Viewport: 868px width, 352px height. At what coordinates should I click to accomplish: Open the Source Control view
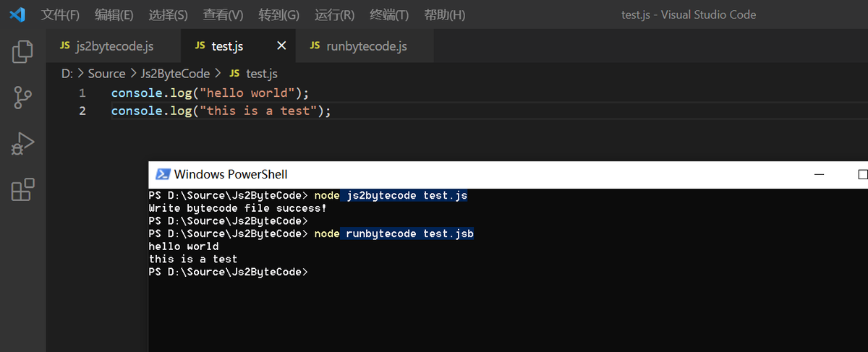[22, 97]
